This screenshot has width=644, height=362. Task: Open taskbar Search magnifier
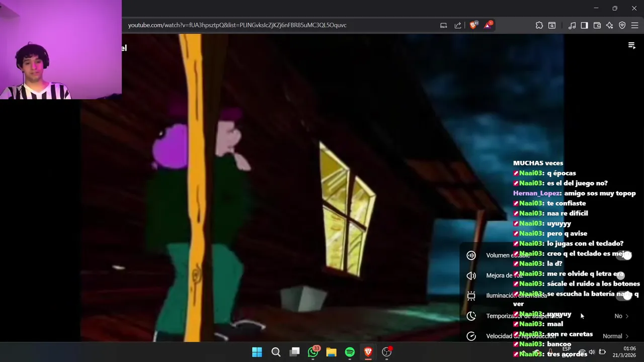(x=276, y=352)
